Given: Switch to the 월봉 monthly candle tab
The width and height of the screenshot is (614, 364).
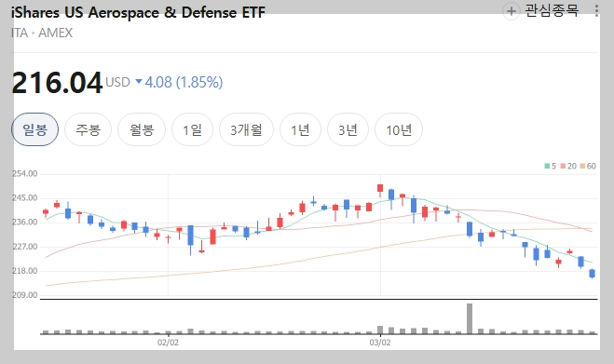Looking at the screenshot, I should pyautogui.click(x=142, y=129).
